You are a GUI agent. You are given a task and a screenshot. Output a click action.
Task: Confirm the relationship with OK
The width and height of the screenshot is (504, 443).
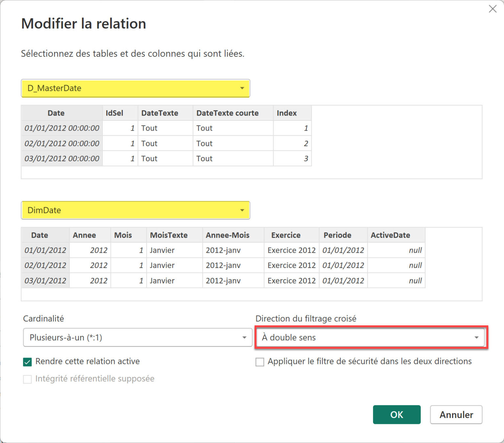point(397,415)
